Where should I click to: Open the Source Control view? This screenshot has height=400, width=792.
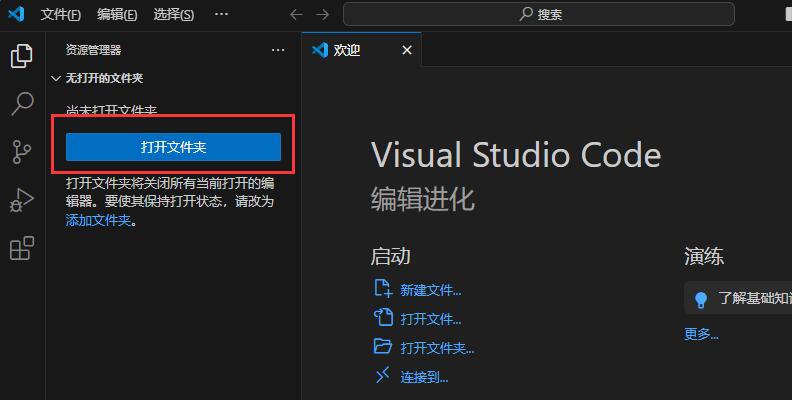[x=21, y=152]
